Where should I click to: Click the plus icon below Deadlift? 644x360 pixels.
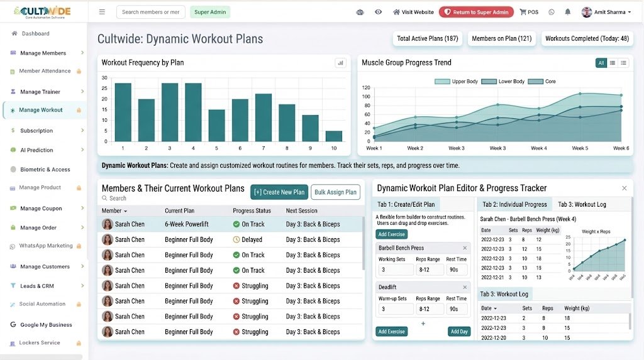pos(423,324)
